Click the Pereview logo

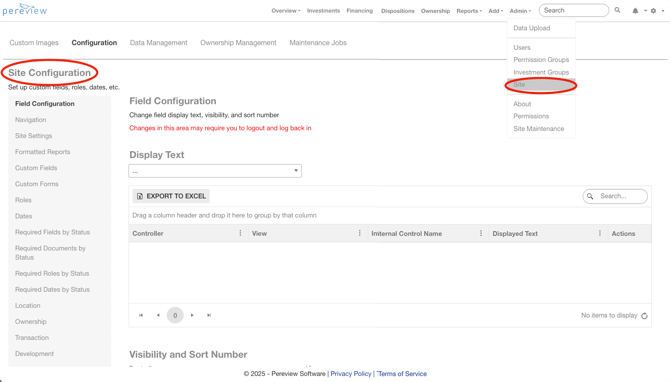[25, 9]
